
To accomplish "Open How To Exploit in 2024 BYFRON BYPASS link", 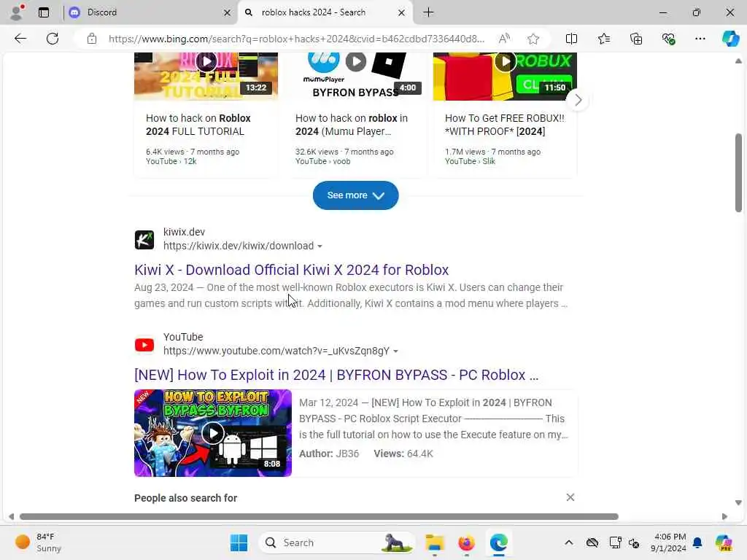I will 336,375.
